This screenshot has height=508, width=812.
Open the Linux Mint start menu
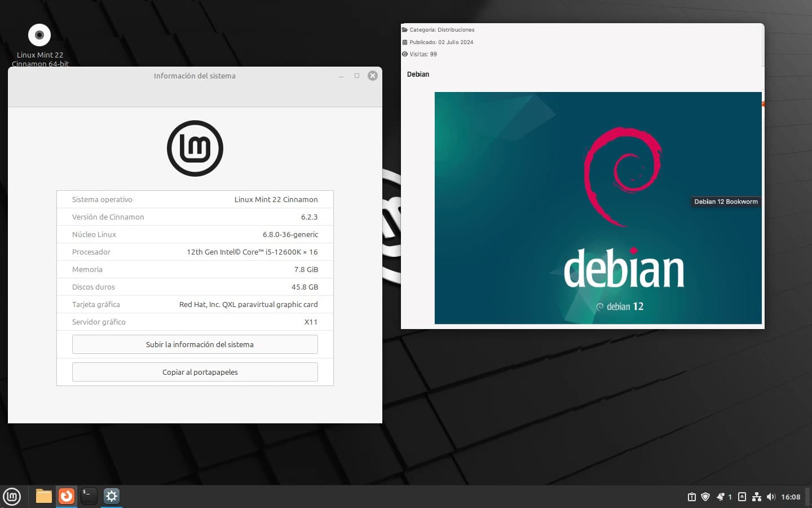coord(12,497)
